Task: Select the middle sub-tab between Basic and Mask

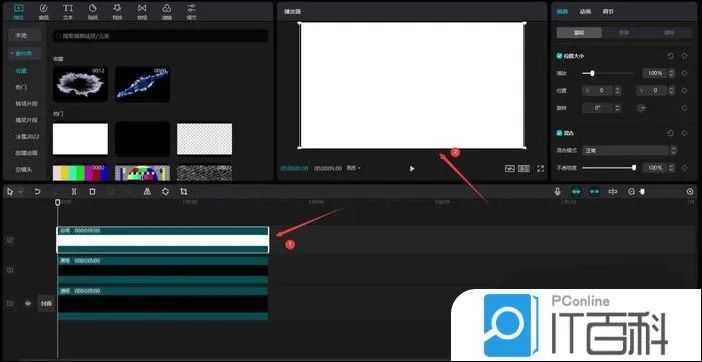Action: (x=624, y=33)
